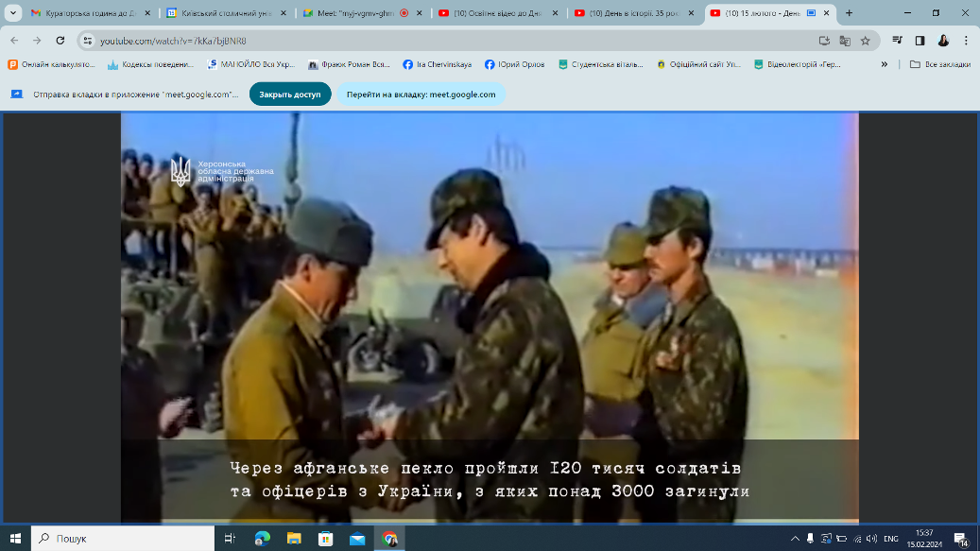Close the active "15 лютого" tab
The image size is (980, 551).
point(826,12)
